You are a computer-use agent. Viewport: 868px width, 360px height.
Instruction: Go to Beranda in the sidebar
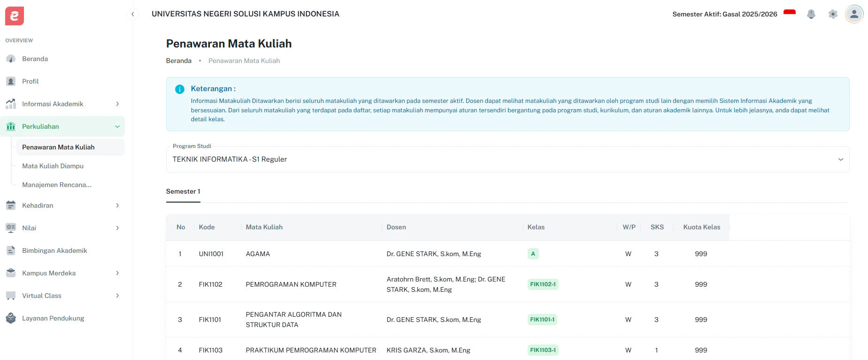[x=62, y=59]
